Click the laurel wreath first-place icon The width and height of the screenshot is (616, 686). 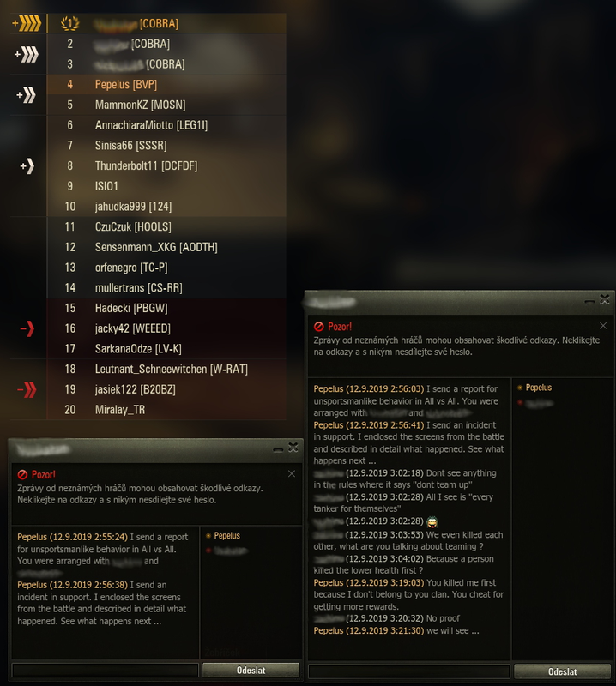[69, 23]
